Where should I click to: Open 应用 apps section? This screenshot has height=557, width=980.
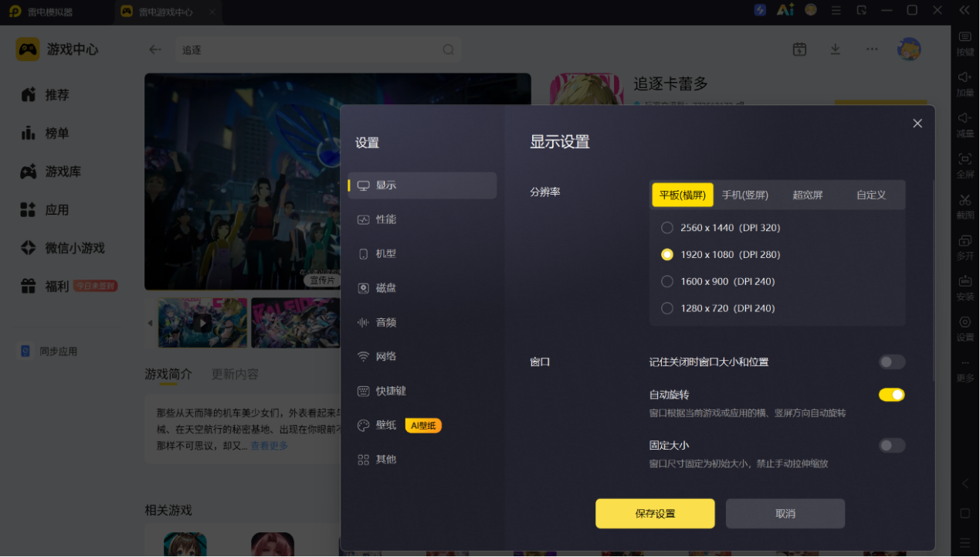tap(45, 210)
